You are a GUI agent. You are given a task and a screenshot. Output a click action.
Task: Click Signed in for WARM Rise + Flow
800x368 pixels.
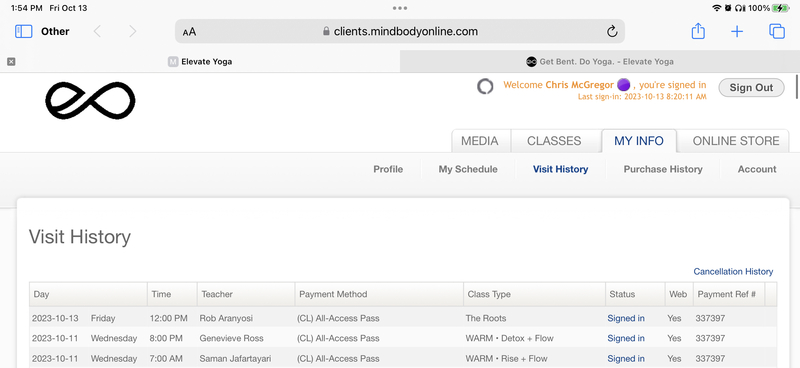[x=626, y=358]
